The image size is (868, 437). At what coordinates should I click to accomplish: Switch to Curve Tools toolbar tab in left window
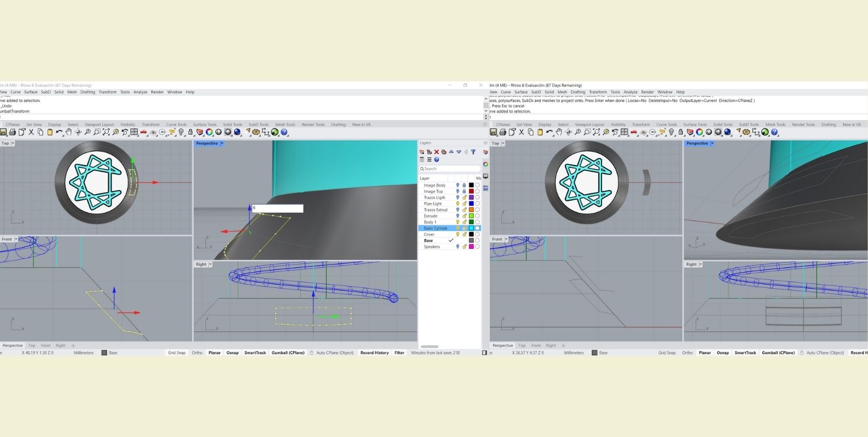[x=176, y=125]
